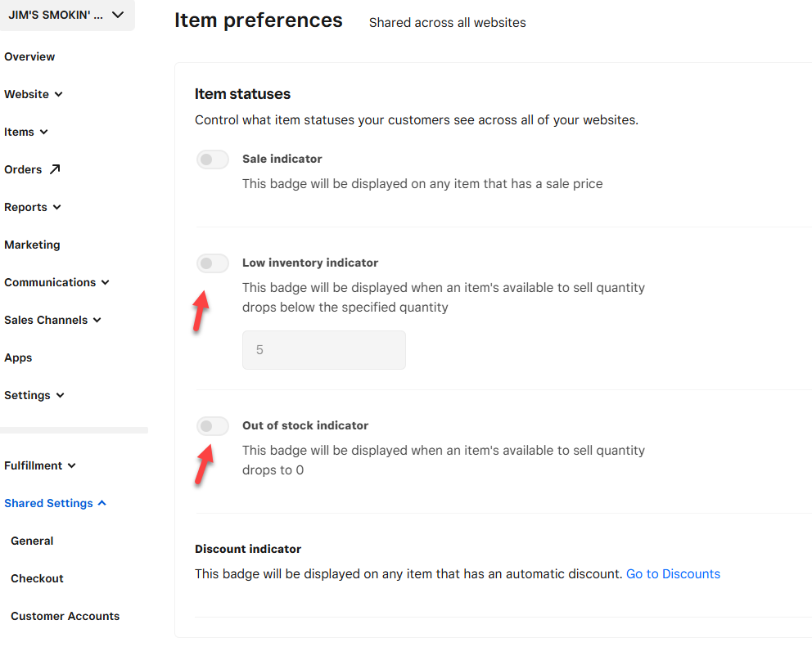Viewport: 812px width, 647px height.
Task: Click the low inventory quantity field
Action: [x=323, y=350]
